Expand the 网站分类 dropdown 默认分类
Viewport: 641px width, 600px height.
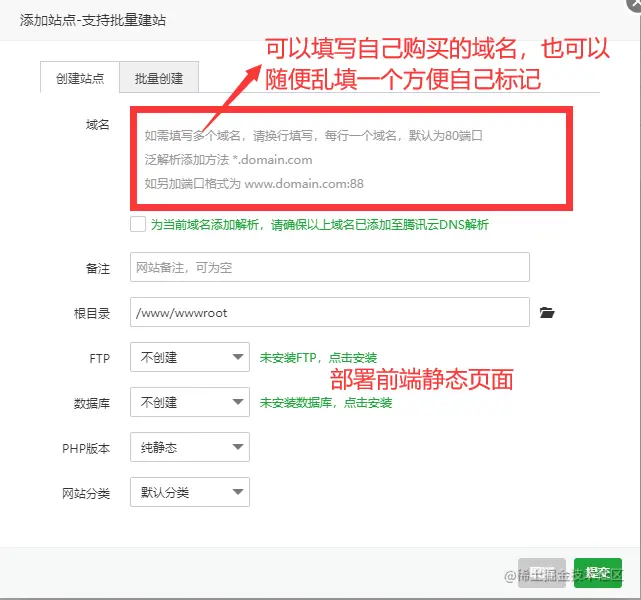[x=190, y=492]
